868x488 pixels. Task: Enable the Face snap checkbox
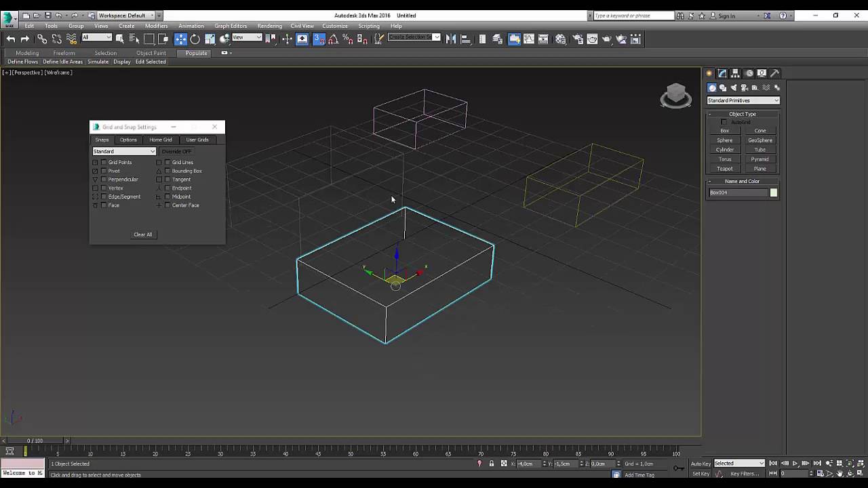coord(104,205)
